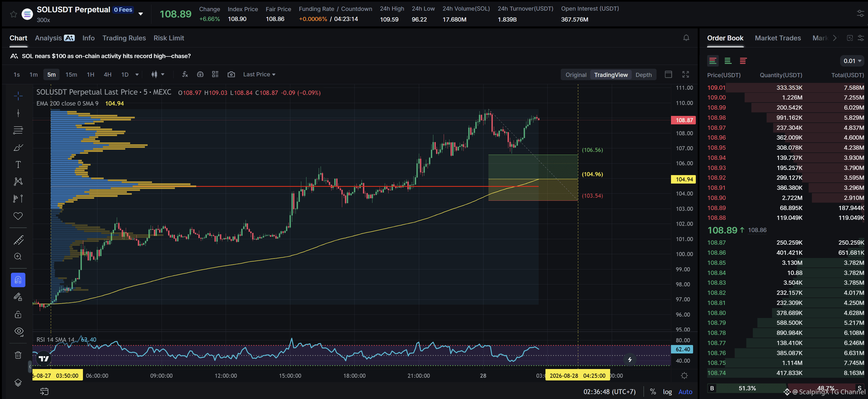Image resolution: width=868 pixels, height=399 pixels.
Task: Switch chart to the 4H timeframe
Action: pos(108,74)
